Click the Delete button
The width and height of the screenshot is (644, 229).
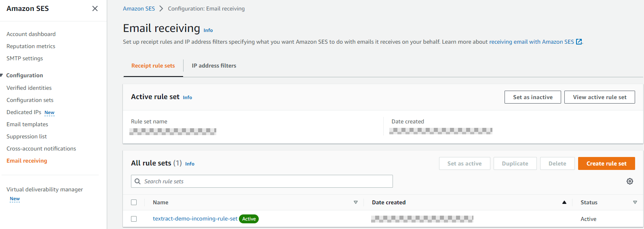557,163
